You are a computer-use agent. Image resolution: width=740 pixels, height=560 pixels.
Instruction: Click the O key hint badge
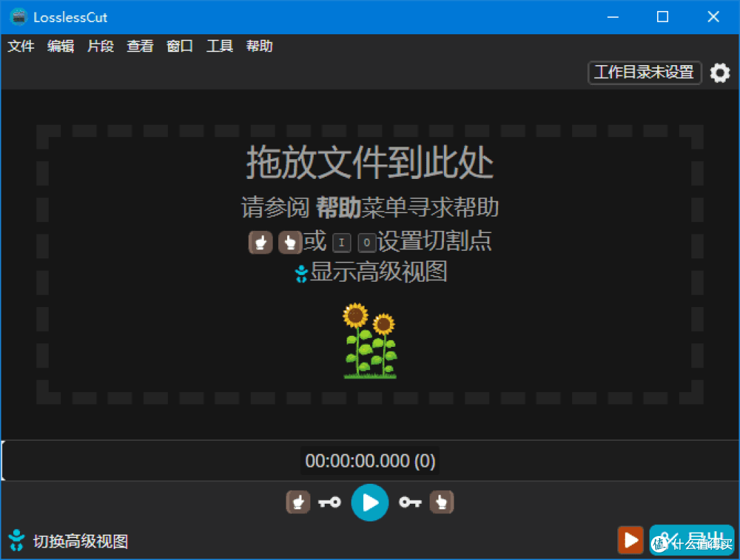point(367,243)
